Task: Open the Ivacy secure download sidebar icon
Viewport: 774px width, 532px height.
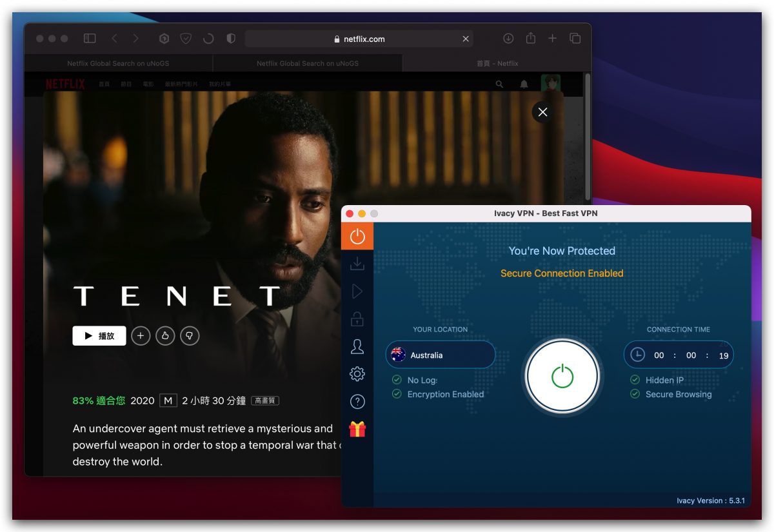Action: click(x=357, y=263)
